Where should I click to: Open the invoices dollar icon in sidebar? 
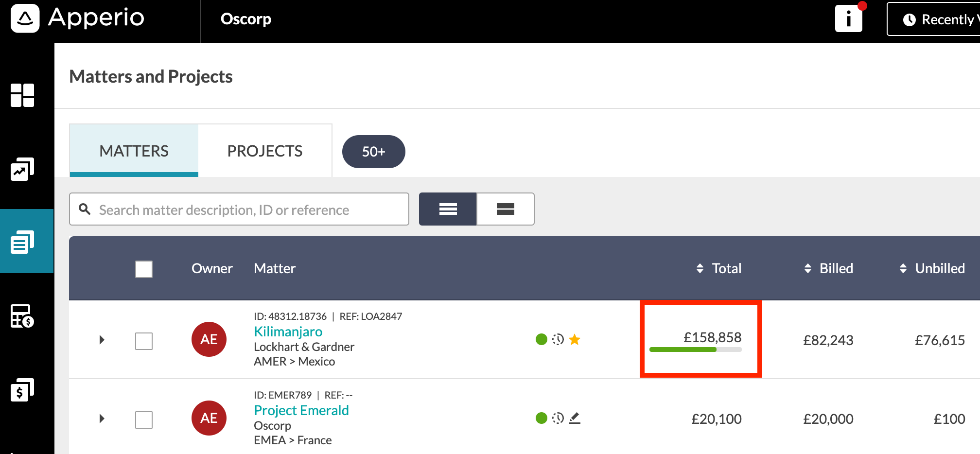coord(22,390)
